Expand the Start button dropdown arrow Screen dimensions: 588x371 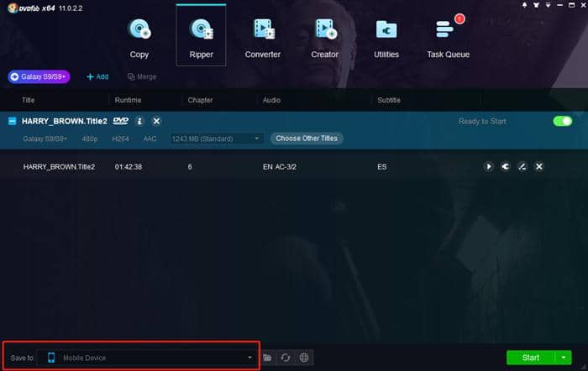[x=564, y=358]
